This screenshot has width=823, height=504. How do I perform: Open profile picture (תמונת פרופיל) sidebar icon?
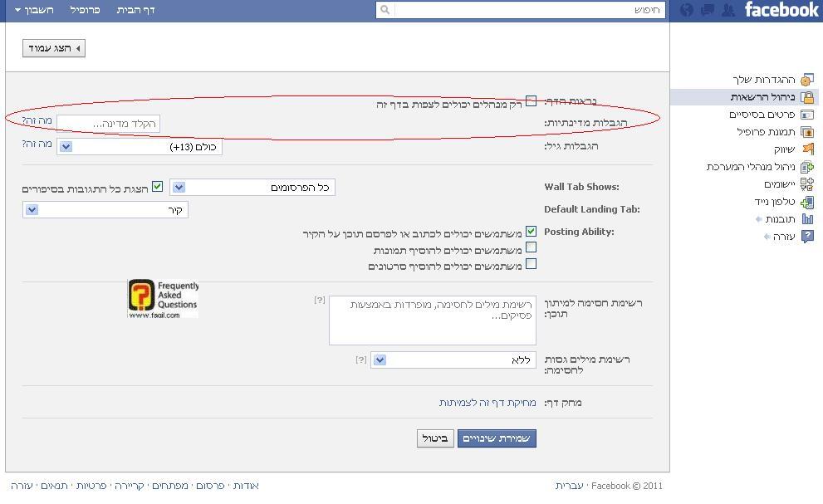coord(806,132)
